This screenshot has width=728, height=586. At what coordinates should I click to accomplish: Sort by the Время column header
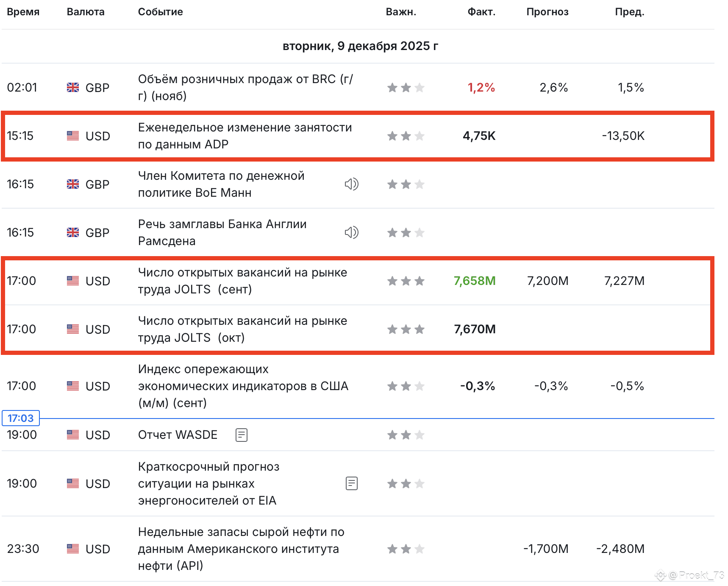23,12
